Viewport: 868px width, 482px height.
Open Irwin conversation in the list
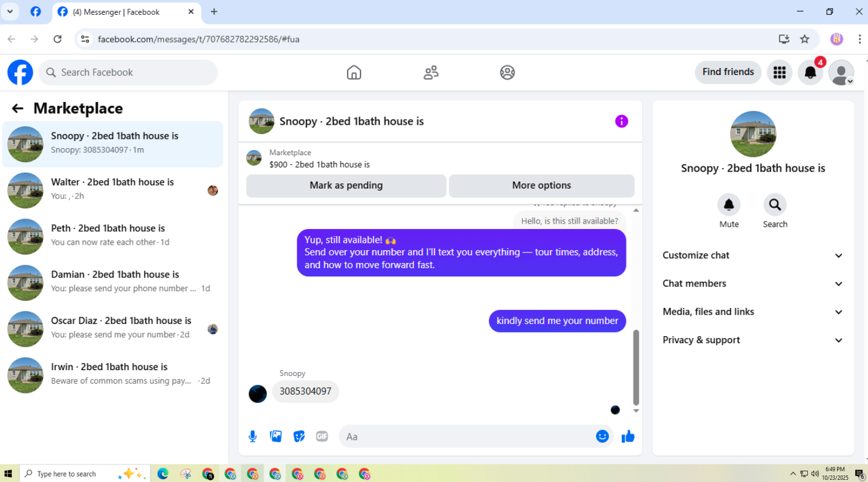pos(113,375)
